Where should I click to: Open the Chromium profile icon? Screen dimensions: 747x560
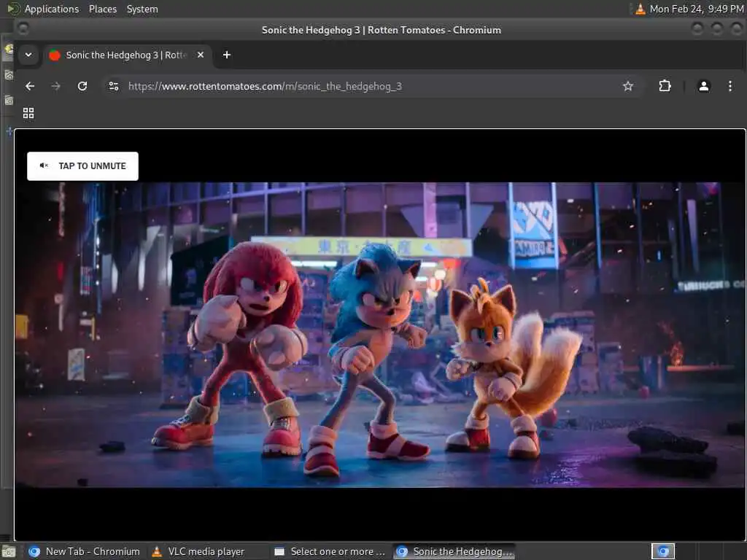pyautogui.click(x=704, y=86)
